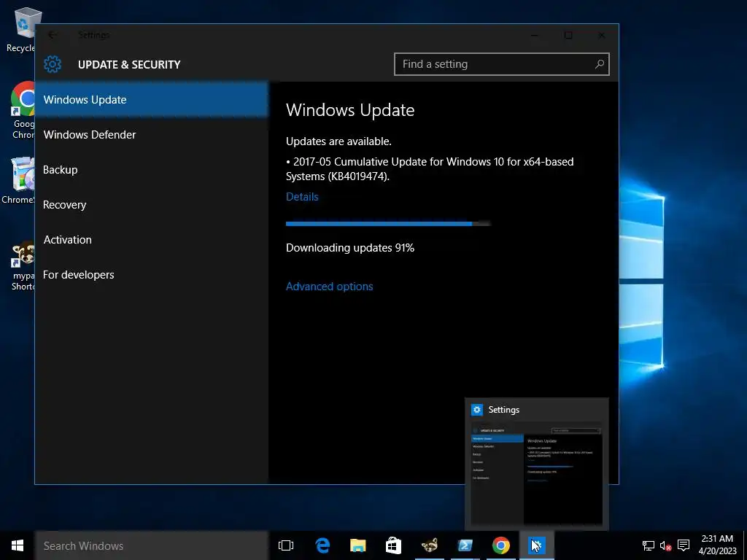Click the Update & Security gear icon
This screenshot has width=747, height=560.
[53, 64]
